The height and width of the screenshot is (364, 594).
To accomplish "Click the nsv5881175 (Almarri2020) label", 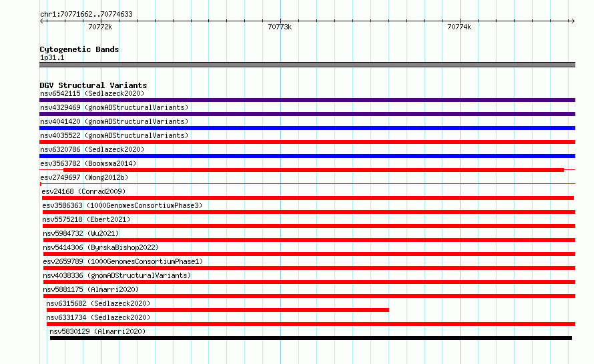I will tap(91, 289).
